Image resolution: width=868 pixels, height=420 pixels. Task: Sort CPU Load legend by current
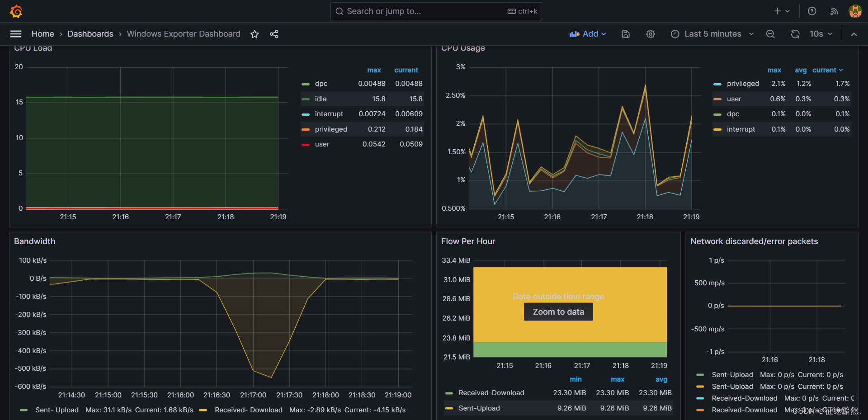pos(406,70)
